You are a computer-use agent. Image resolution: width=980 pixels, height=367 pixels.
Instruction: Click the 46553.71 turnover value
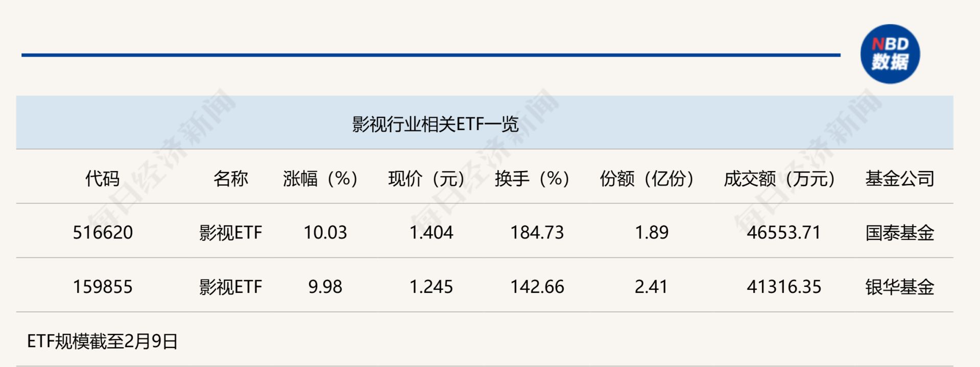pos(783,233)
